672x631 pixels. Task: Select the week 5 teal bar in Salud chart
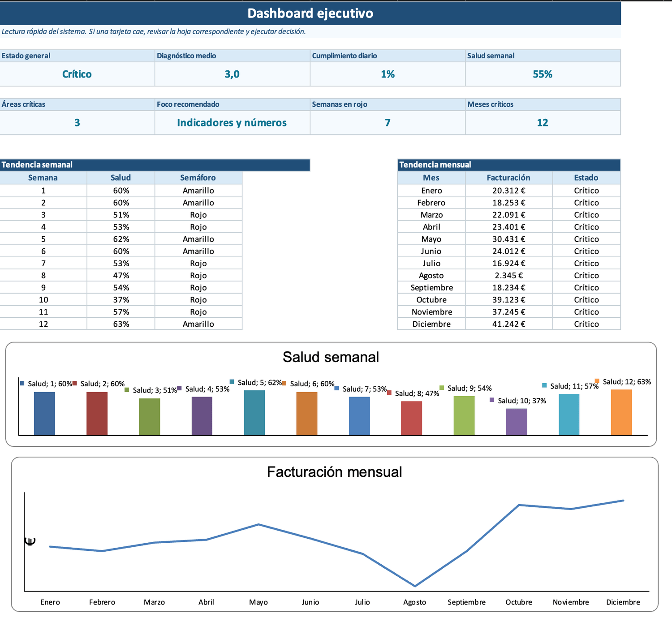254,413
